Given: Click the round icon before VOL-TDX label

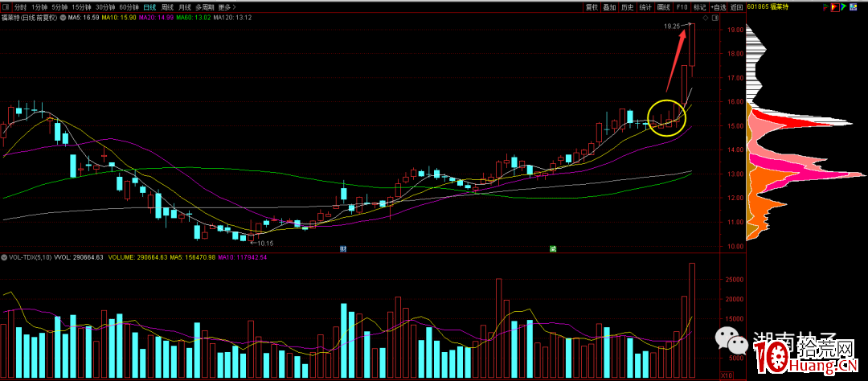Looking at the screenshot, I should pos(4,257).
